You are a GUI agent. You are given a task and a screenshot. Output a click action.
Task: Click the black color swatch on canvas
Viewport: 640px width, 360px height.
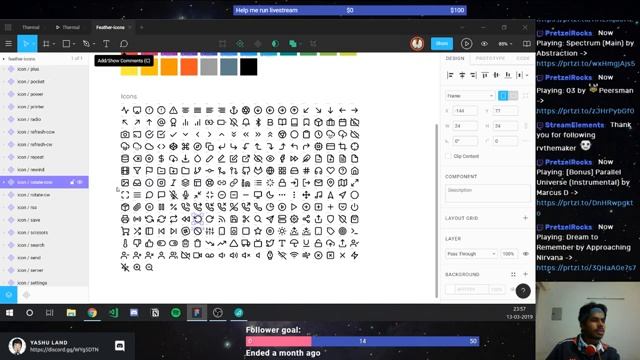(x=249, y=67)
